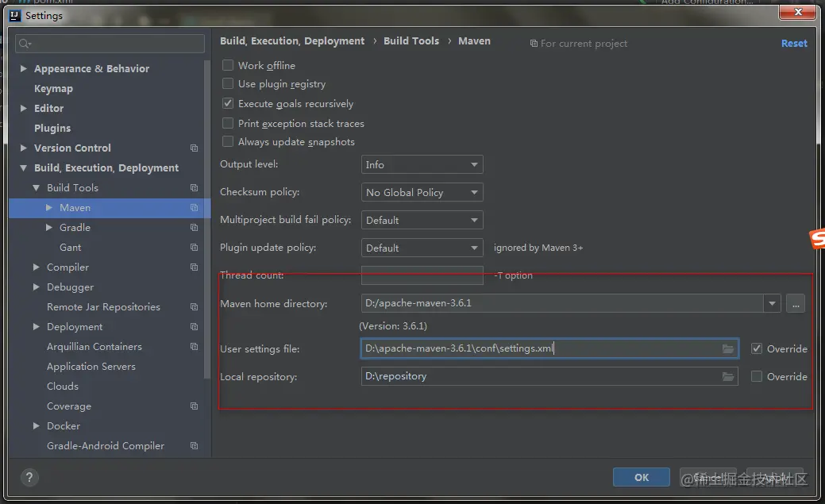The image size is (825, 504).
Task: Collapse the Build, Execution, Deployment node
Action: (x=23, y=168)
